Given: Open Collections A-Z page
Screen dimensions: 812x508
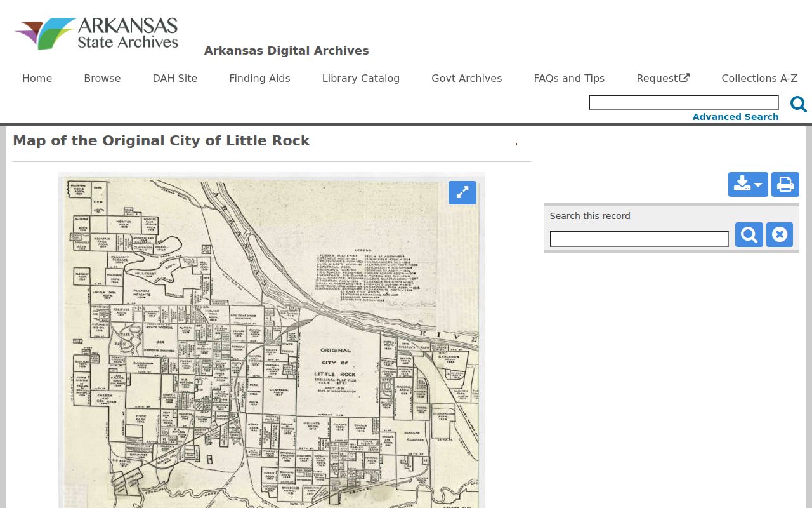Looking at the screenshot, I should point(759,79).
